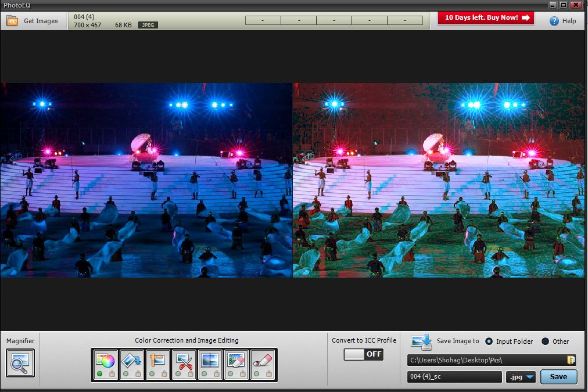Click the browse folder icon in path field
Image resolution: width=588 pixels, height=392 pixels.
(x=571, y=360)
